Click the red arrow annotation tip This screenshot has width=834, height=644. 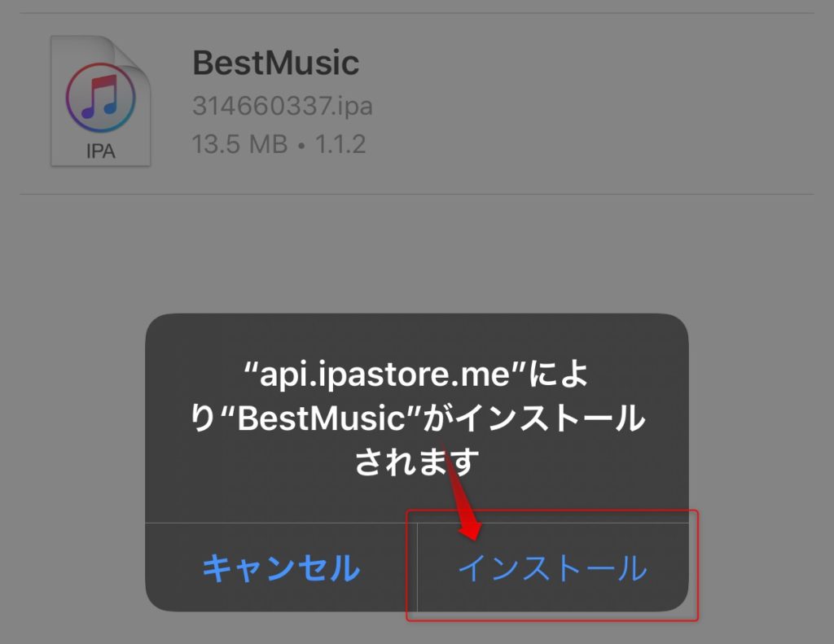click(471, 532)
